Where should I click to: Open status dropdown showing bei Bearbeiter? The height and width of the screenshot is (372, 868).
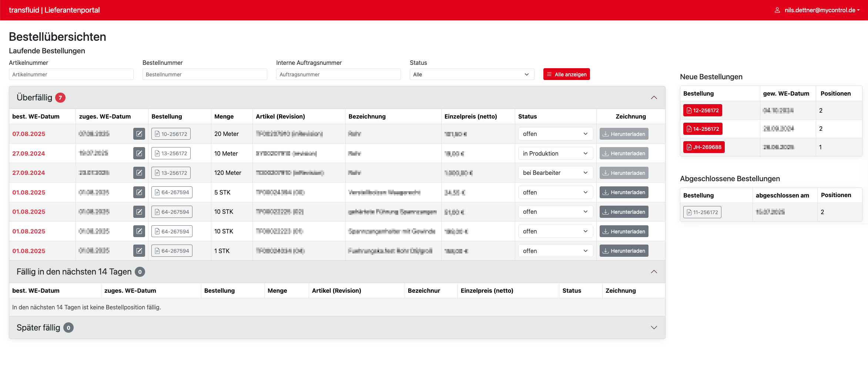click(555, 173)
